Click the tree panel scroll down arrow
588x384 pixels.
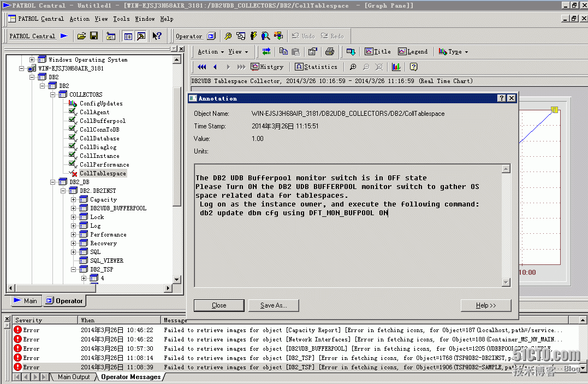(x=177, y=279)
